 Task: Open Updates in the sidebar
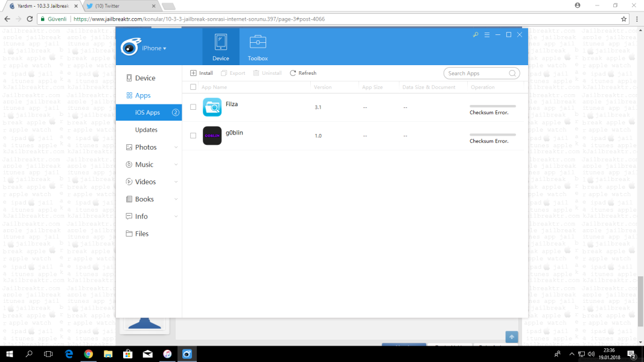(x=146, y=130)
